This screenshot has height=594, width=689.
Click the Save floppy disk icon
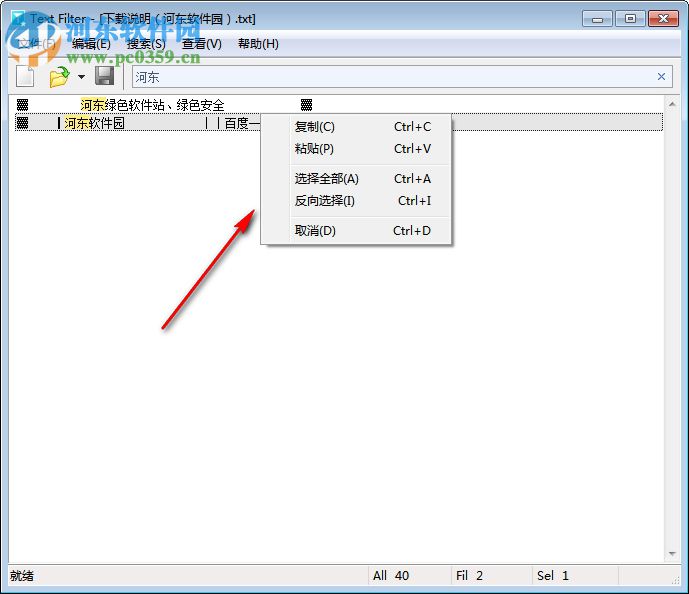(x=105, y=76)
